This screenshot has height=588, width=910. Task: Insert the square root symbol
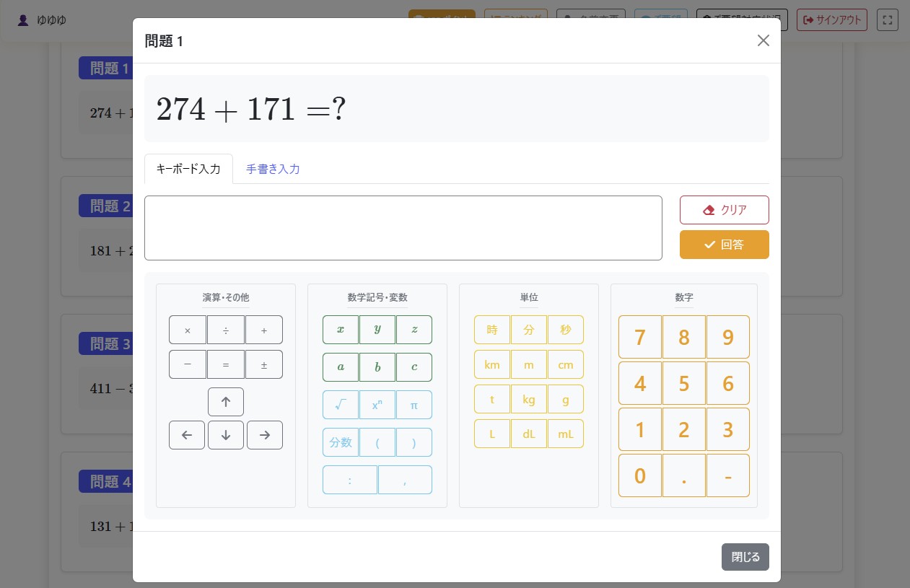coord(341,405)
